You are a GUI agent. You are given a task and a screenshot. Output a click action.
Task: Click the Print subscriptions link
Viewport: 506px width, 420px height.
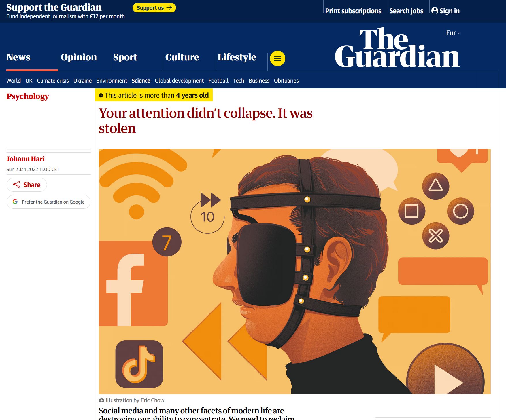[x=353, y=11]
